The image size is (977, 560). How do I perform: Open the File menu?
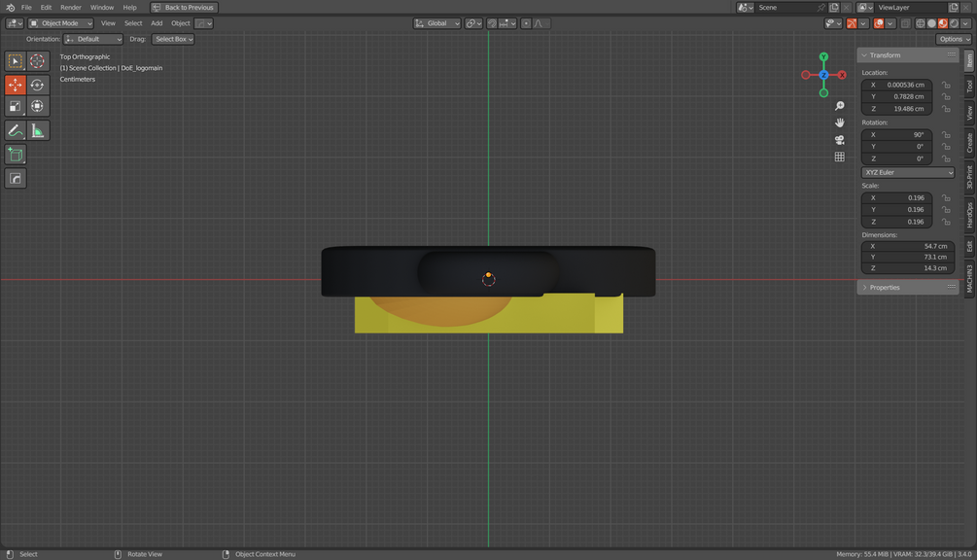pos(26,8)
